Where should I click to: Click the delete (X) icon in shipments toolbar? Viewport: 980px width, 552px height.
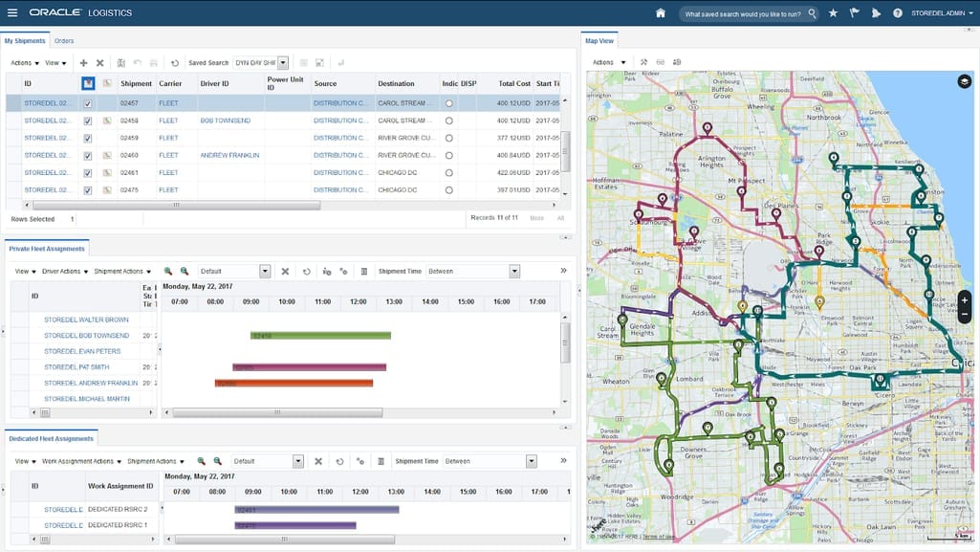101,61
